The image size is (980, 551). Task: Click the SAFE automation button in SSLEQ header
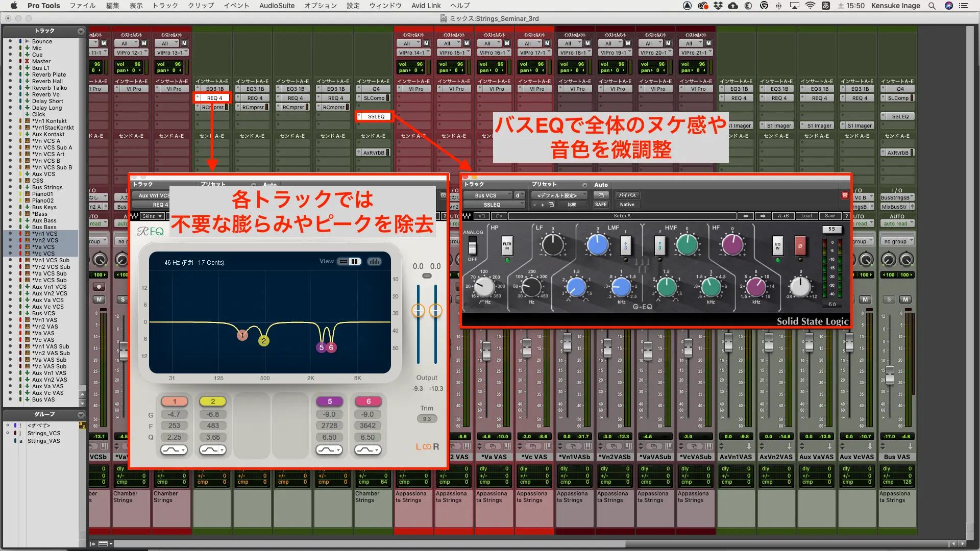pyautogui.click(x=601, y=205)
